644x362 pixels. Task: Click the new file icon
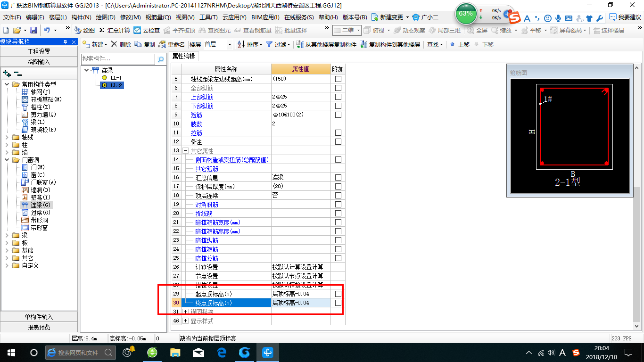pyautogui.click(x=6, y=30)
